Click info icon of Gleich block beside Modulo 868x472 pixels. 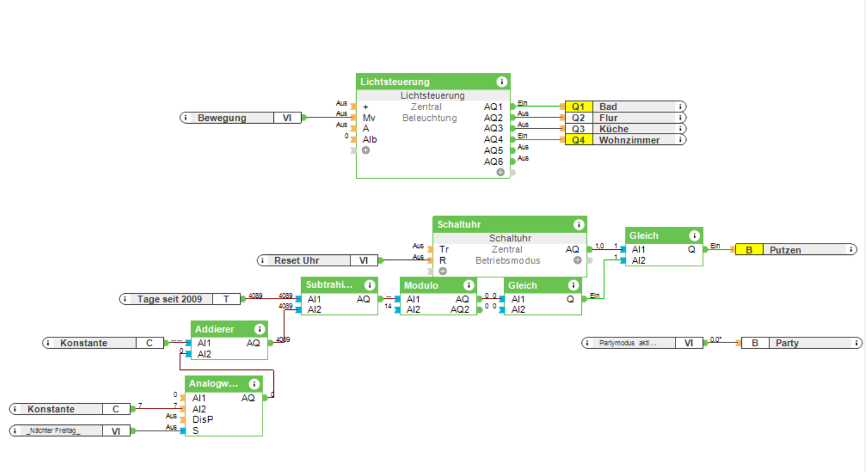coord(573,285)
